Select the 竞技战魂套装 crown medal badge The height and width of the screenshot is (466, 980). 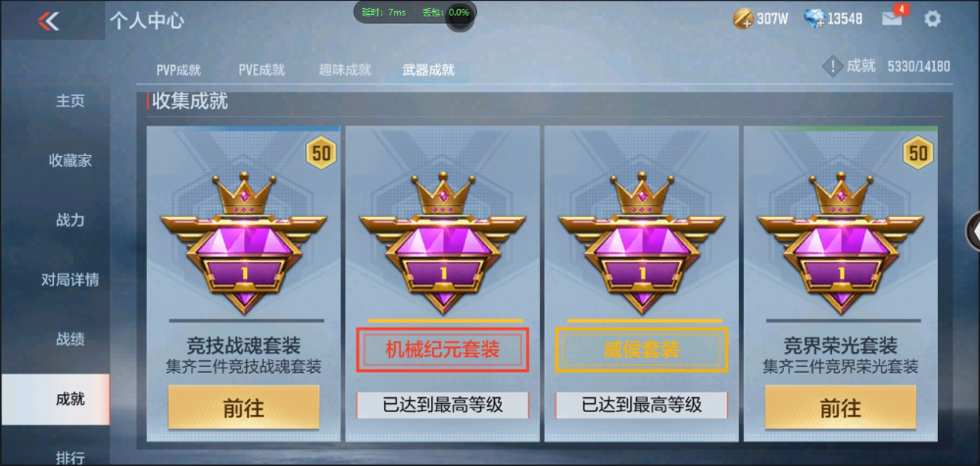tap(244, 242)
